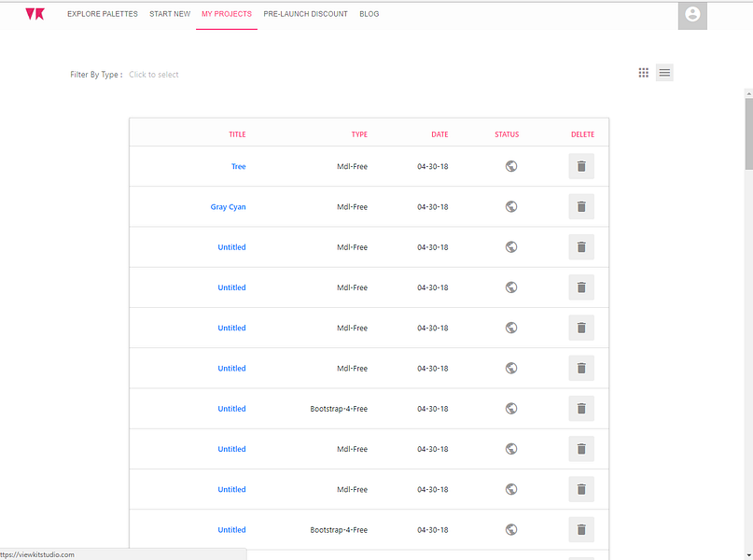Screen dimensions: 753x560
Task: Switch to list view layout
Action: 664,73
